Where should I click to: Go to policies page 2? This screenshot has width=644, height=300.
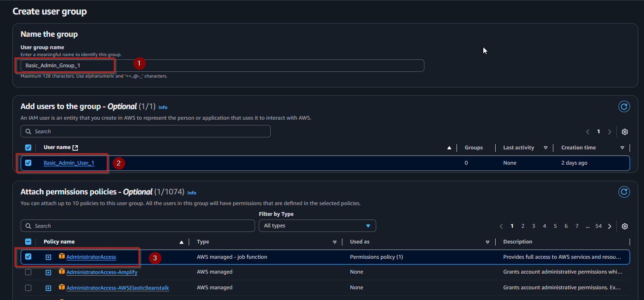[523, 226]
